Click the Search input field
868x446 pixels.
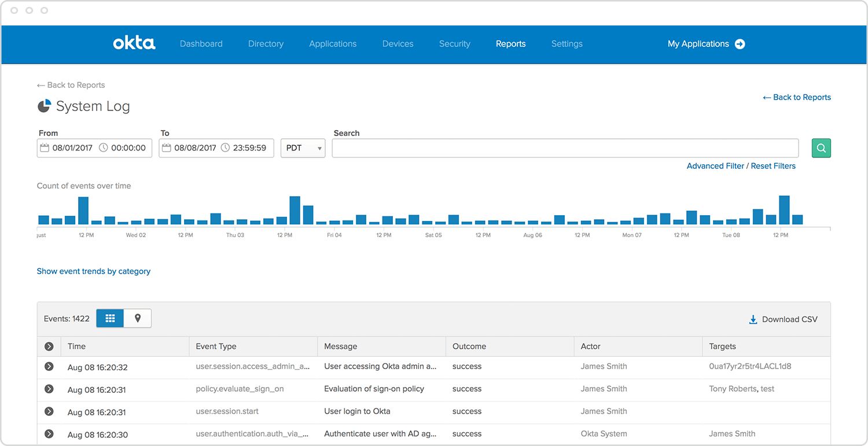click(565, 148)
